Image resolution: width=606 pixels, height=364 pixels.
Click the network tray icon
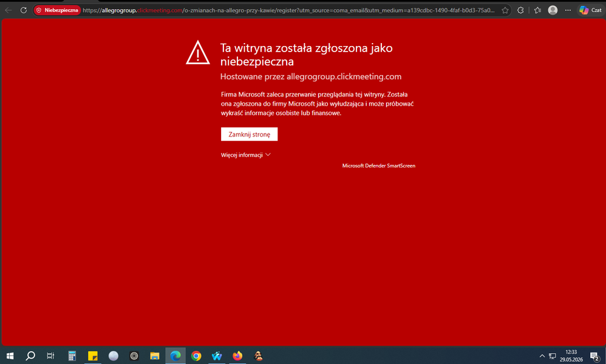pyautogui.click(x=553, y=356)
